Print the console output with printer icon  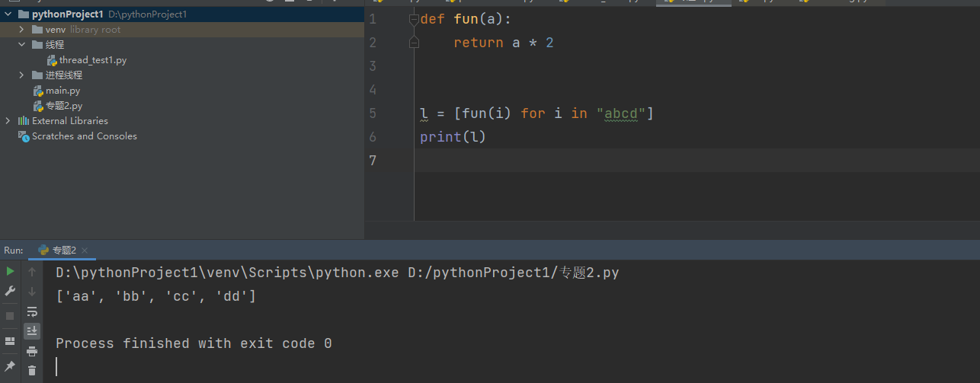pyautogui.click(x=32, y=351)
